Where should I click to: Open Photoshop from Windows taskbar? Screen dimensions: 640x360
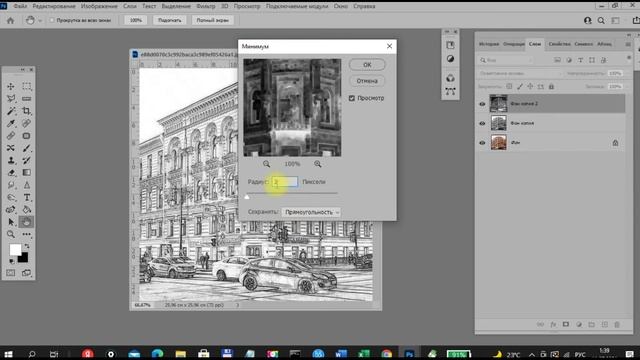click(x=409, y=354)
